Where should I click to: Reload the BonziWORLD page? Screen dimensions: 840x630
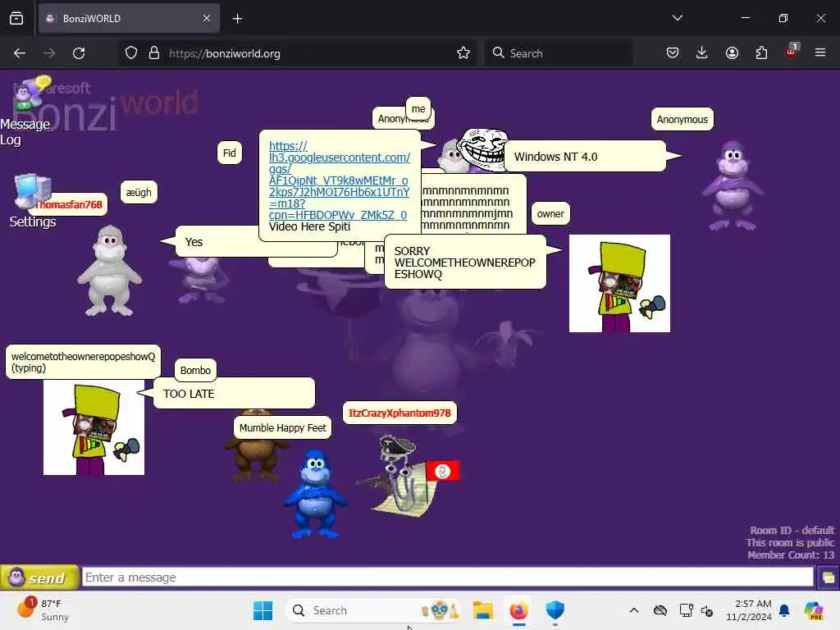click(79, 53)
